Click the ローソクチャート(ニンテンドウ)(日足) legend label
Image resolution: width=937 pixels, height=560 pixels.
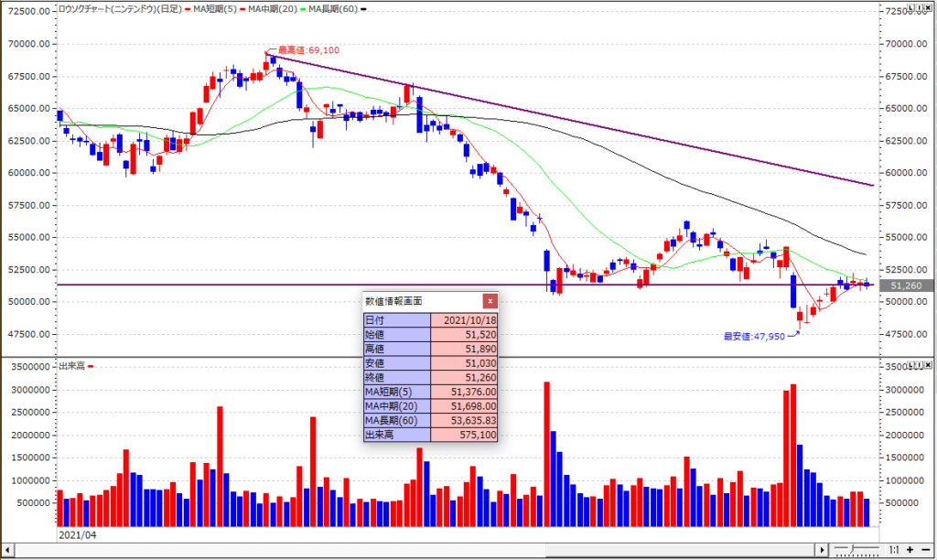120,9
